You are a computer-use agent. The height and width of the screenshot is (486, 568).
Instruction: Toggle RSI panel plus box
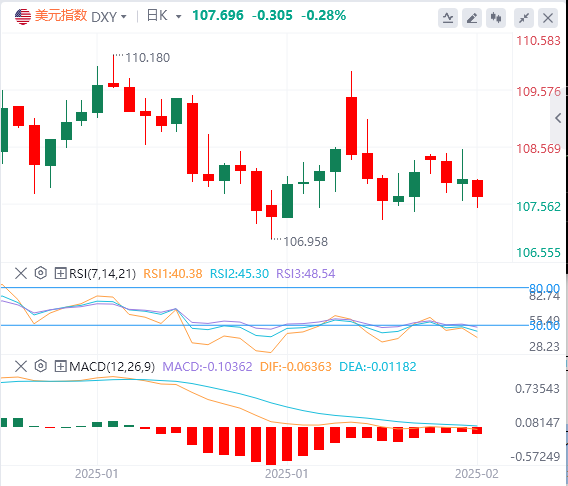point(60,273)
